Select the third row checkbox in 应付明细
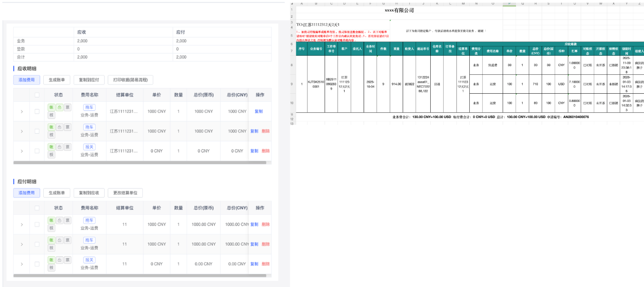This screenshot has width=644, height=287. [37, 264]
